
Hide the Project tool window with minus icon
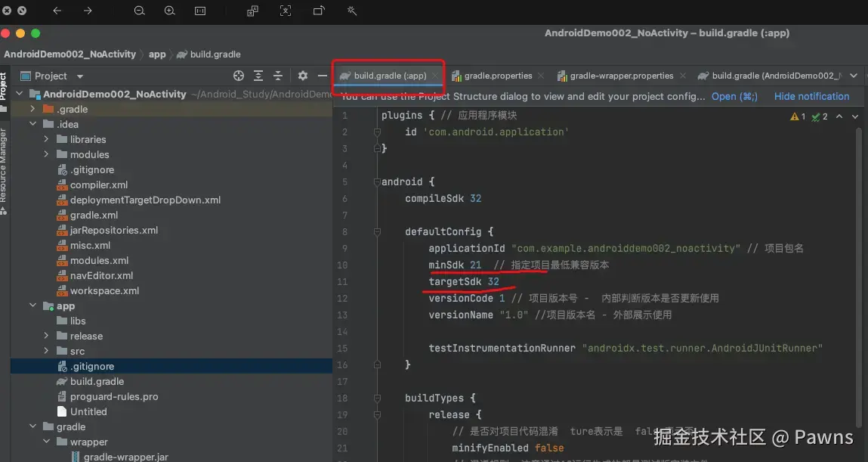point(322,76)
